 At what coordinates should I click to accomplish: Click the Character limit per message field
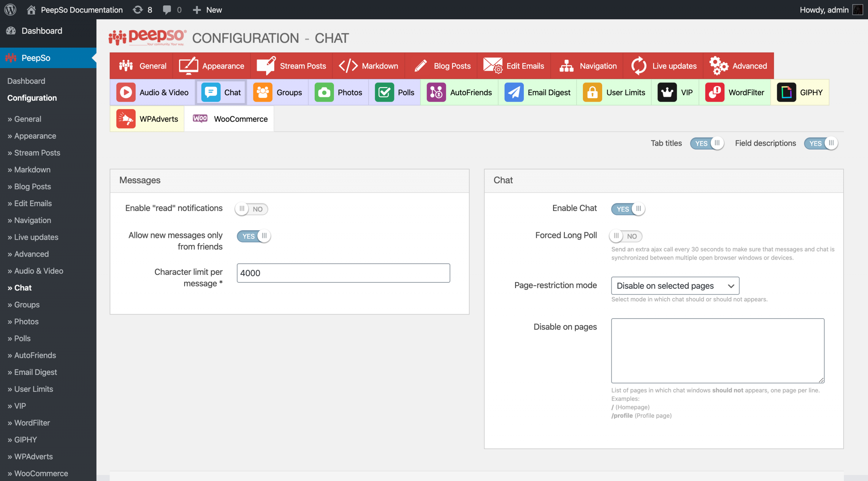pyautogui.click(x=343, y=273)
